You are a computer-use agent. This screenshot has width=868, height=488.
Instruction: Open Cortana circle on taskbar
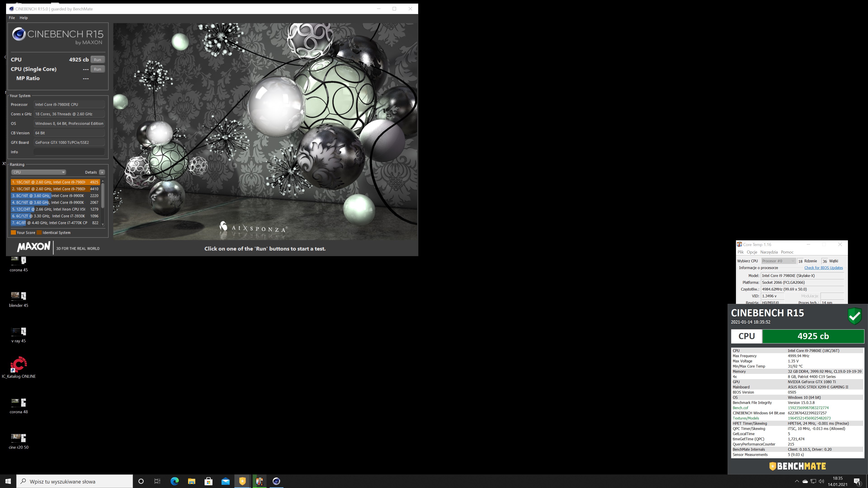coord(141,481)
